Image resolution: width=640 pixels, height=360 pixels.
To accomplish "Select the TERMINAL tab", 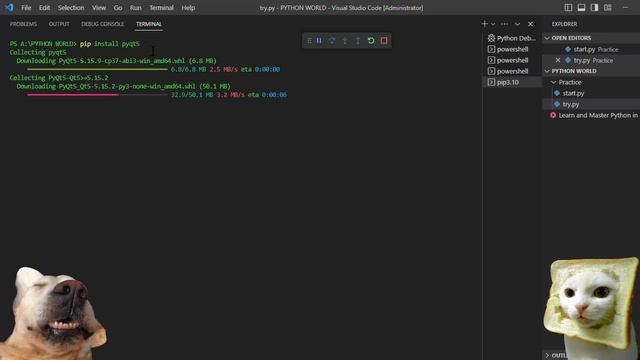I will pos(149,24).
